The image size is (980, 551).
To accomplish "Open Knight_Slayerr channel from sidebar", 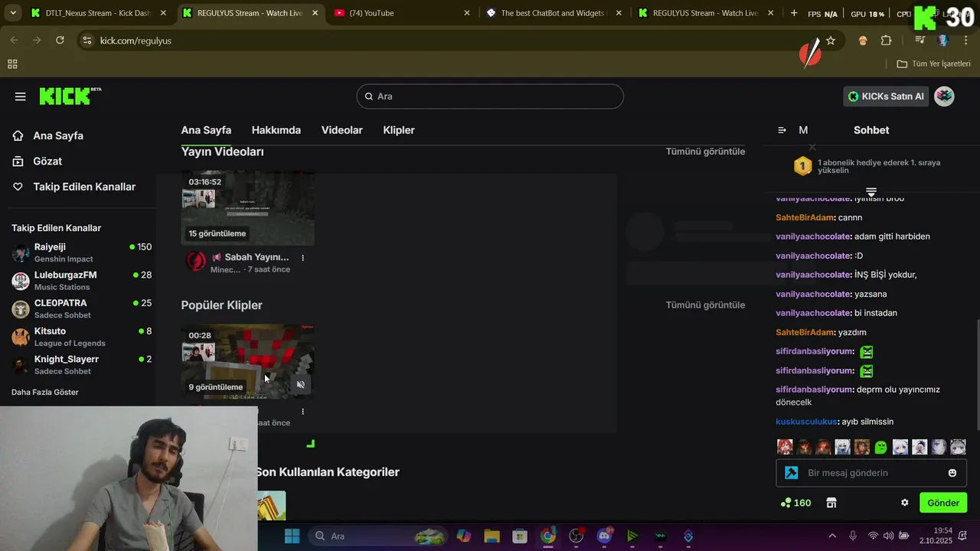I will (x=81, y=364).
